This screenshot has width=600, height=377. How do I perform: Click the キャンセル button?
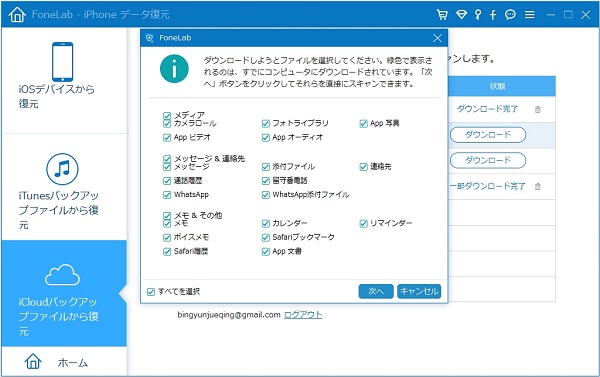(x=419, y=291)
